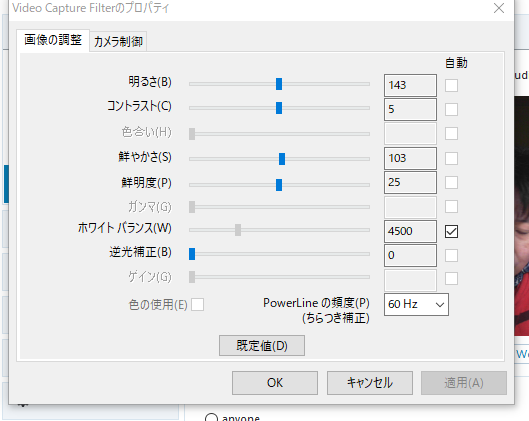Uncheck the ホワイト バランス auto checkbox

451,231
